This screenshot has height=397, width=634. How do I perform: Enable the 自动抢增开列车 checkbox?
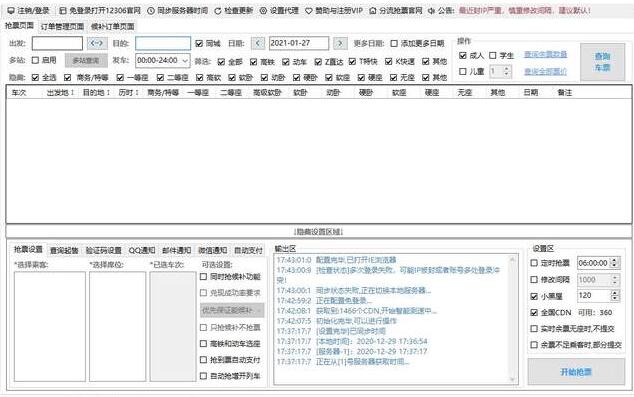point(203,376)
